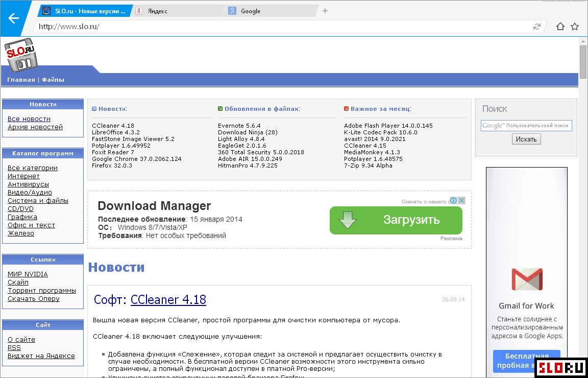Open the Скайп link
The height and width of the screenshot is (378, 588).
[18, 282]
